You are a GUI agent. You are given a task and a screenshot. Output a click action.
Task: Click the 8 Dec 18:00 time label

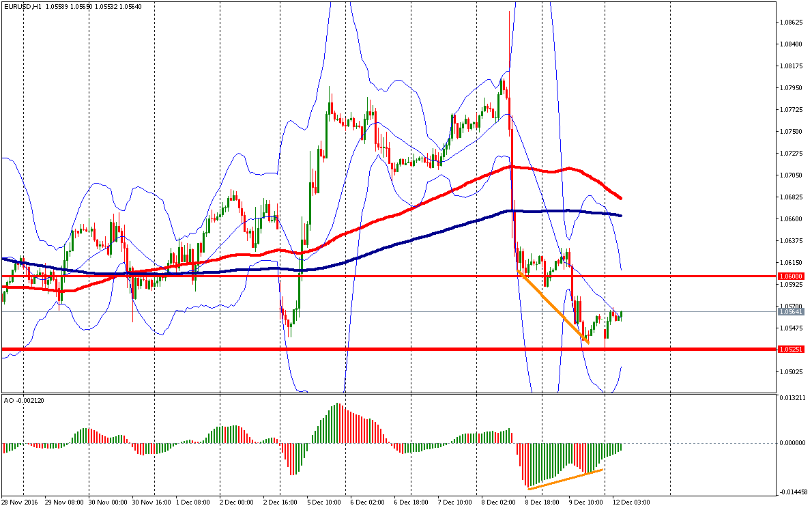tap(542, 502)
